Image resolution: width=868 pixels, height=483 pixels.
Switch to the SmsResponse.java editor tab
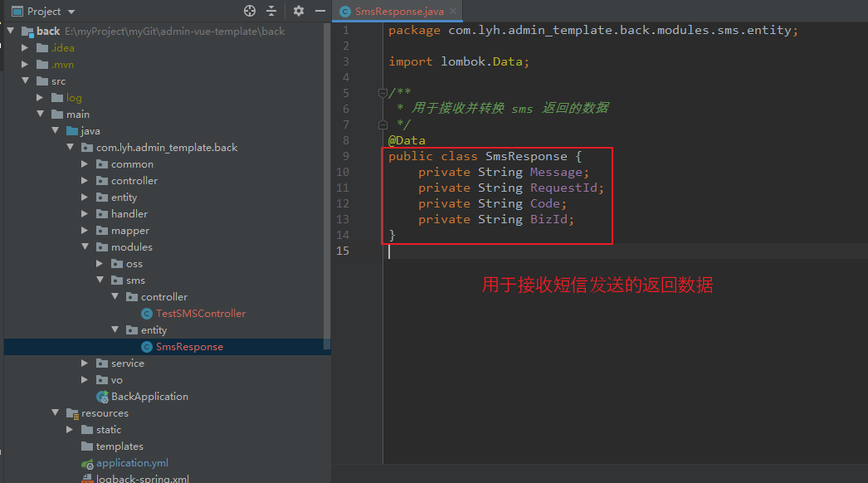click(x=398, y=11)
